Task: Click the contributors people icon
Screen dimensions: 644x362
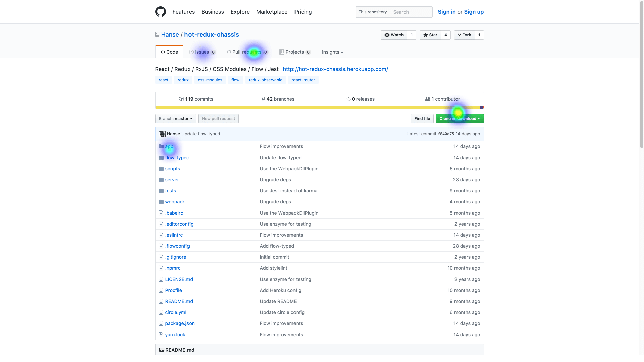Action: [428, 99]
